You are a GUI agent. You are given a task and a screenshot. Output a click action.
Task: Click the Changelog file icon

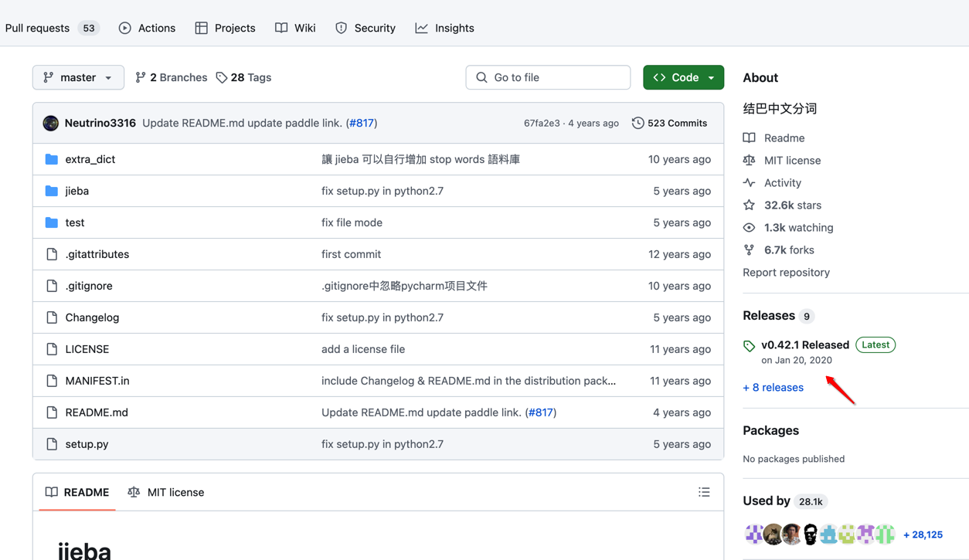(x=52, y=317)
